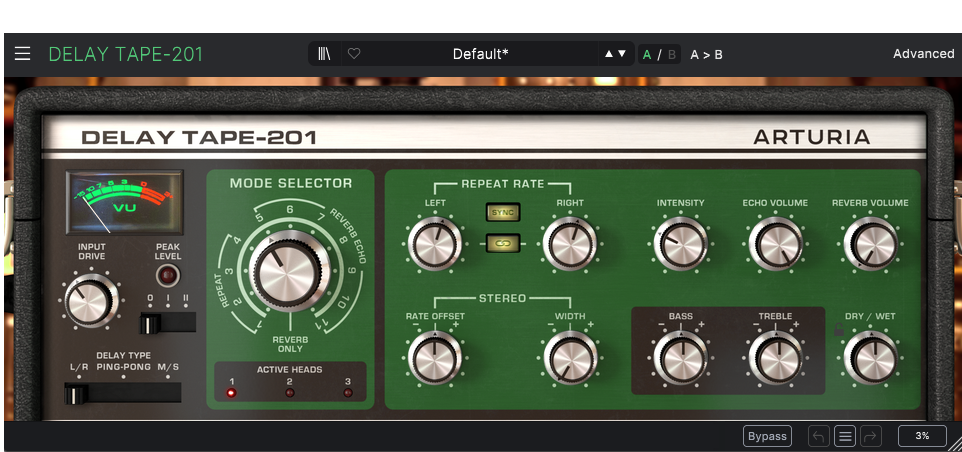Click the Input Drive knob
Viewport: 962px width, 452px height.
click(91, 301)
